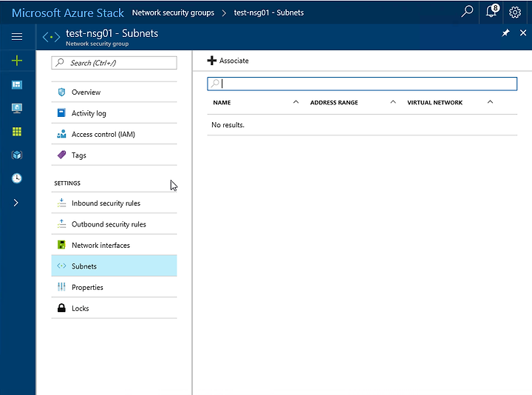Open the hamburger menu in sidebar
Image resolution: width=532 pixels, height=395 pixels.
pos(17,36)
